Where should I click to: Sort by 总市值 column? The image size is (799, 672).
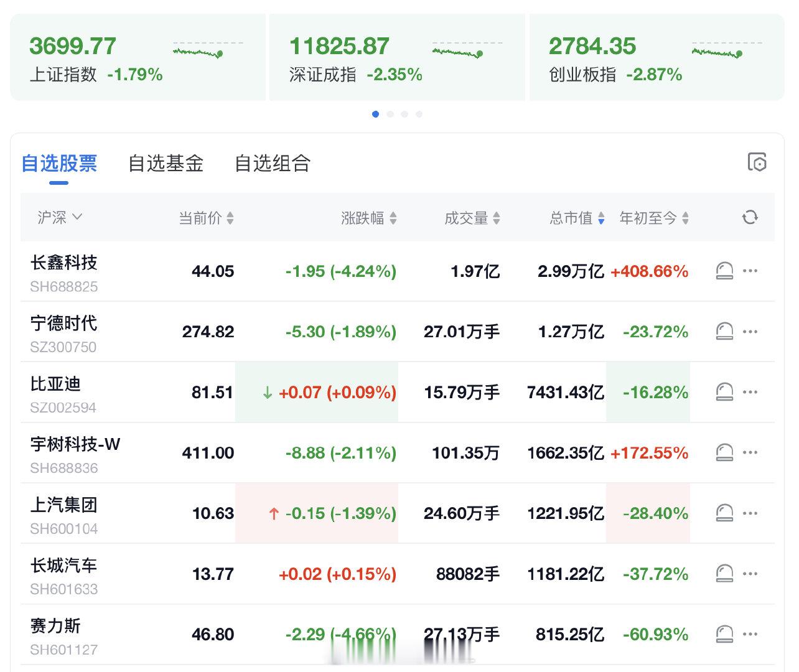coord(577,218)
